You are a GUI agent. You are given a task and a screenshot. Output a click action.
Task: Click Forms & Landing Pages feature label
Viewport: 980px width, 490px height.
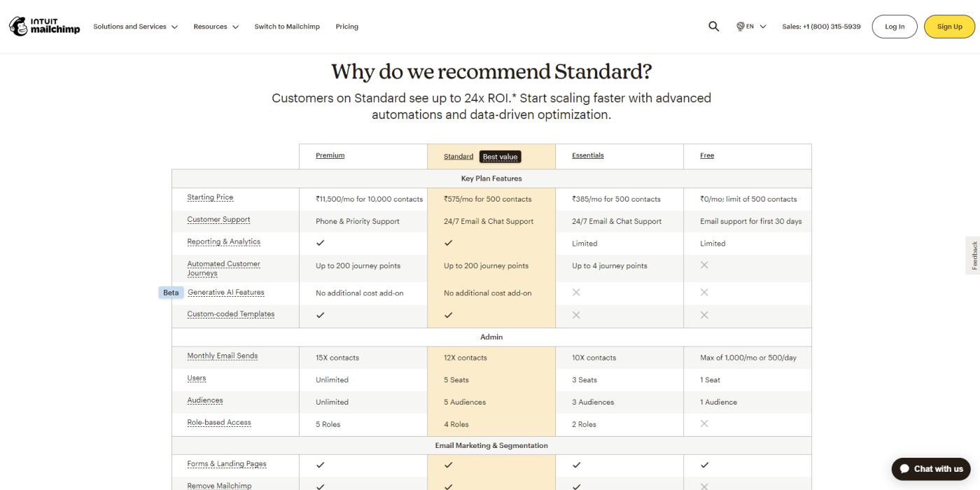227,464
